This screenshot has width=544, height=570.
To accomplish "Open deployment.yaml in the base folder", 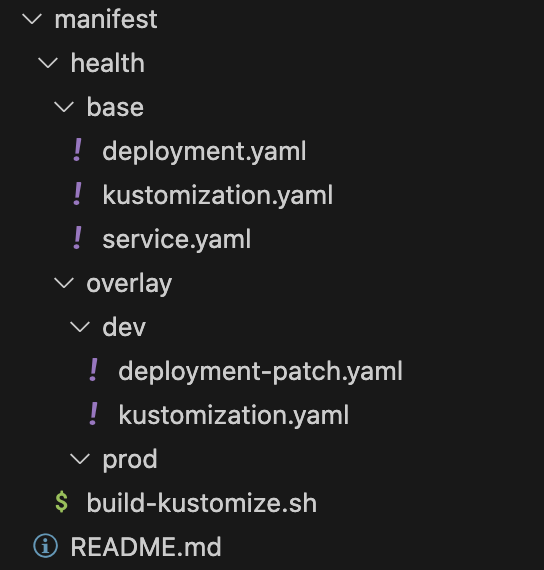I will 204,151.
